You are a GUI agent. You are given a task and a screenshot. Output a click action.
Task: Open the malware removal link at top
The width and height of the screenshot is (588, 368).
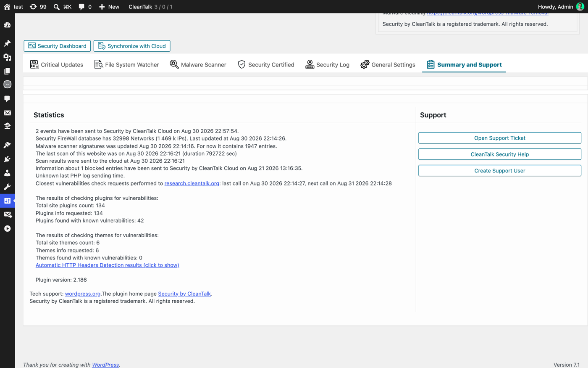(488, 13)
